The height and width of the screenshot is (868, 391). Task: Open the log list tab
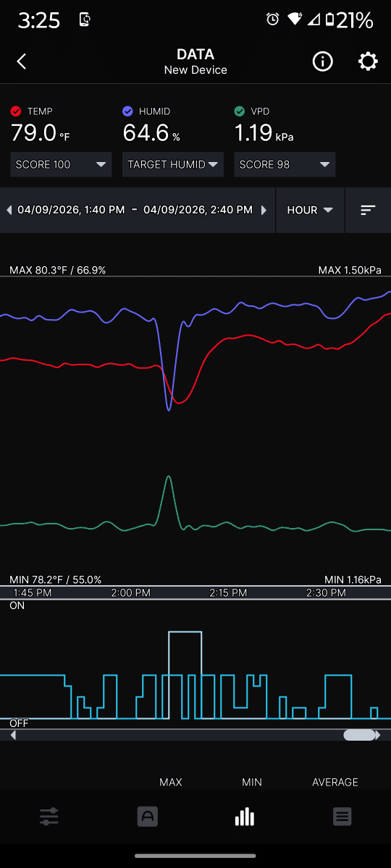pyautogui.click(x=342, y=817)
